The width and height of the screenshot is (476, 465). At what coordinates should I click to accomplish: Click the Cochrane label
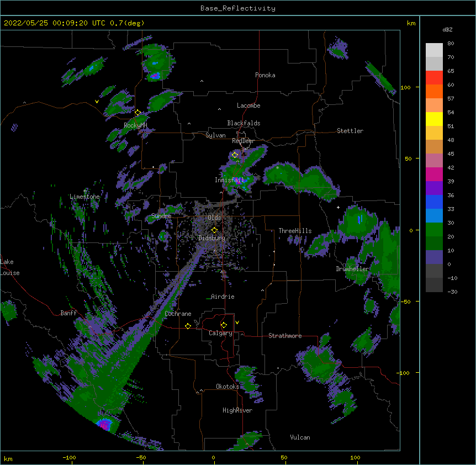click(x=178, y=314)
